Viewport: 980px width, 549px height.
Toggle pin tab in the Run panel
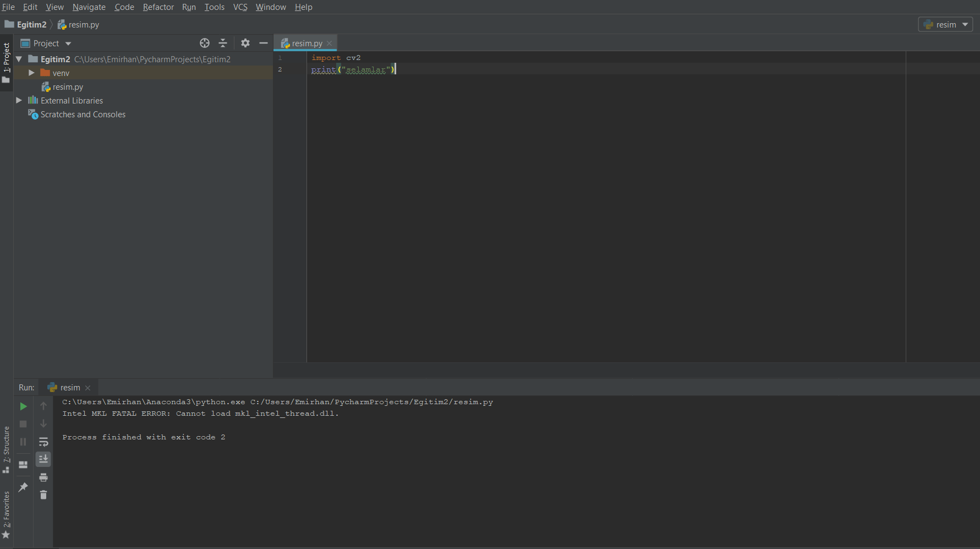(23, 487)
